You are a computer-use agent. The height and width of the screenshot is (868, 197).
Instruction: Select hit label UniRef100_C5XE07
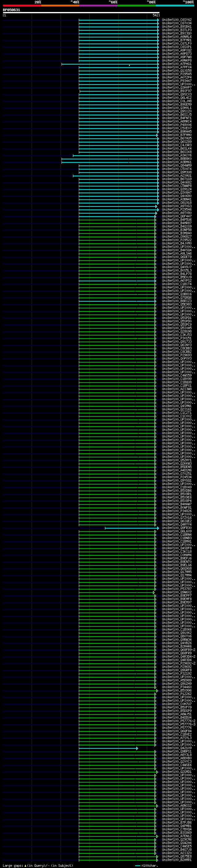(176, 128)
